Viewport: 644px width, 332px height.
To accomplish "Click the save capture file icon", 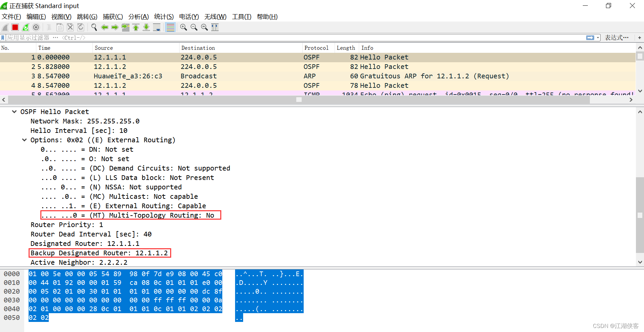I will point(60,28).
